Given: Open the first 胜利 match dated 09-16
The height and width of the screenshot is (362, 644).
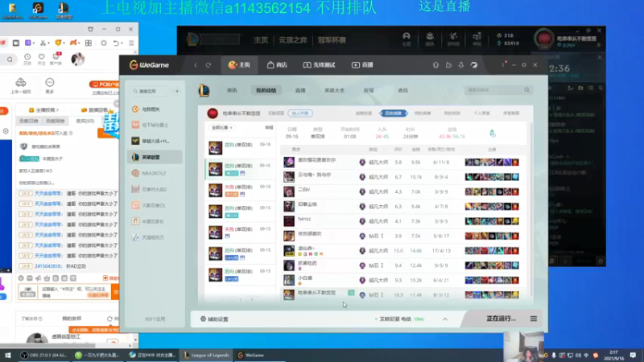Looking at the screenshot, I should (240, 148).
